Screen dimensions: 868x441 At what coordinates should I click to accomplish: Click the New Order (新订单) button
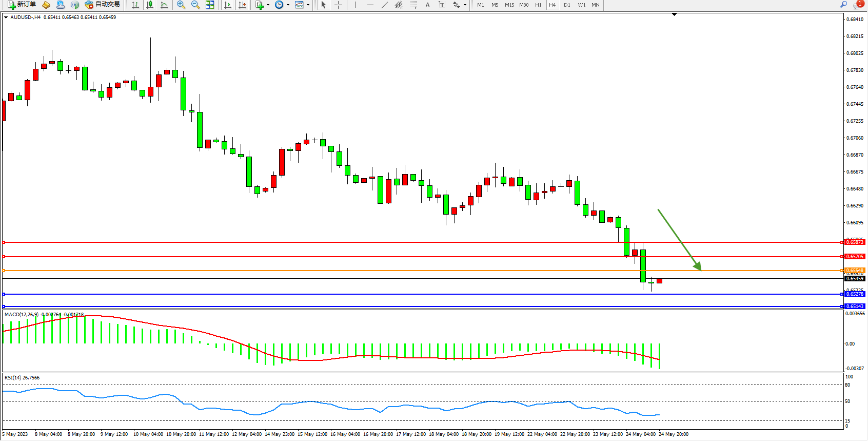coord(22,5)
